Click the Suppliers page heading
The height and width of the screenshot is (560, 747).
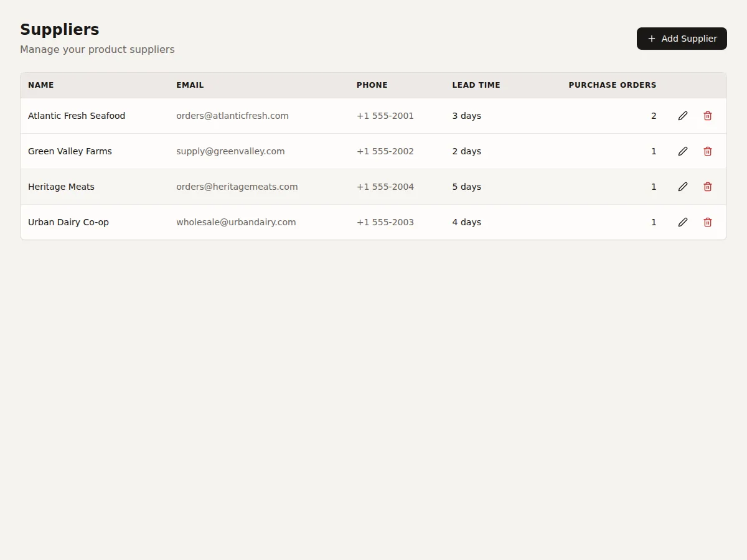pyautogui.click(x=60, y=30)
